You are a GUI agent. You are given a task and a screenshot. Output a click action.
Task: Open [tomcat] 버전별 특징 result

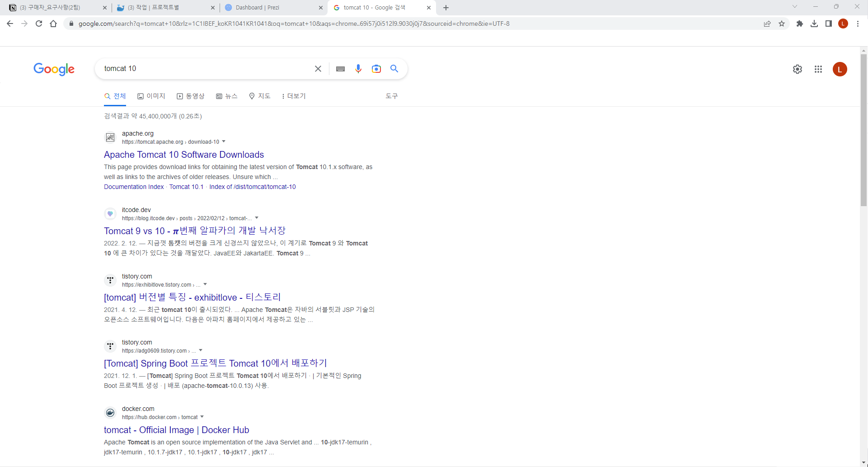pos(192,297)
